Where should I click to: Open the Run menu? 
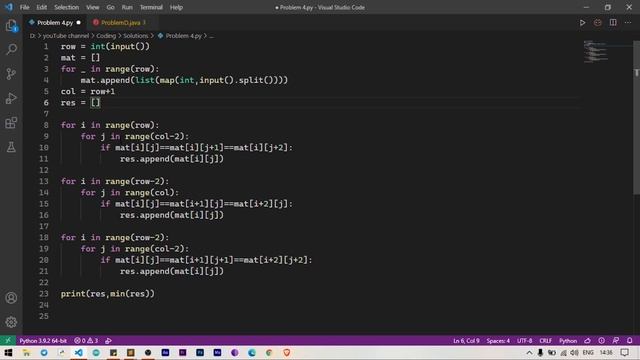point(127,7)
